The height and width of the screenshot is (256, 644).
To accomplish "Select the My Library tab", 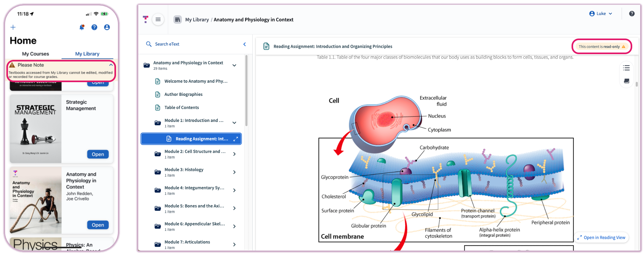I will [x=87, y=54].
